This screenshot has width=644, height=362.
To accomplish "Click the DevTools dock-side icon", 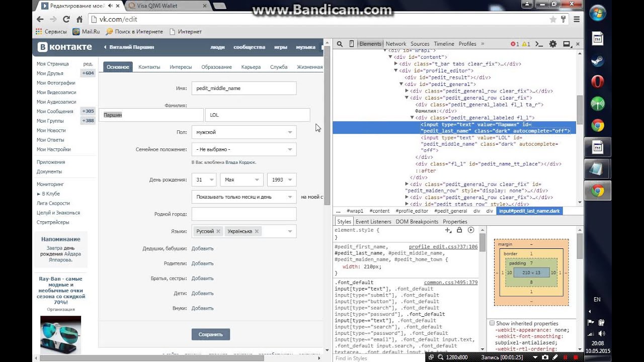I will 567,44.
